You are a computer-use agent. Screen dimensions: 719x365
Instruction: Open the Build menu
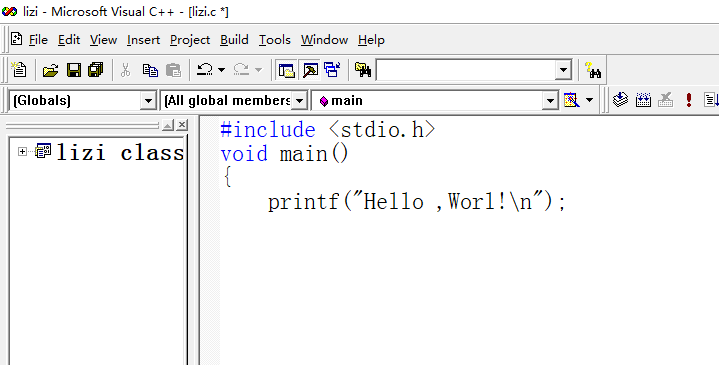point(234,40)
